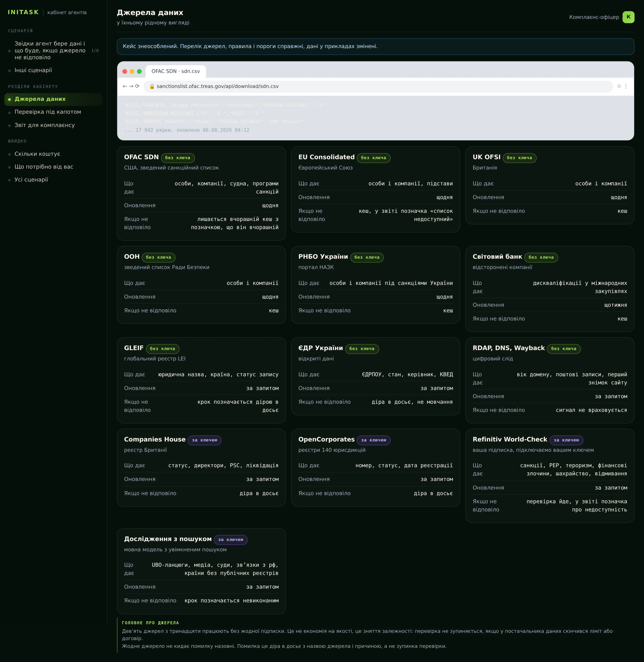Click the "1/6" scenario counter
Screen dimensions: 644x662
point(95,50)
